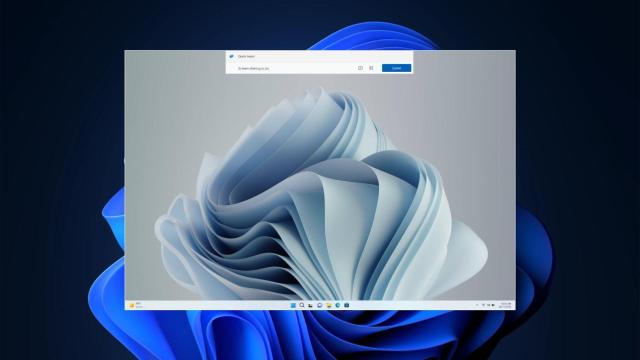Click the square window icon beside the pause icon
Screen dimensions: 640x360
pyautogui.click(x=360, y=68)
